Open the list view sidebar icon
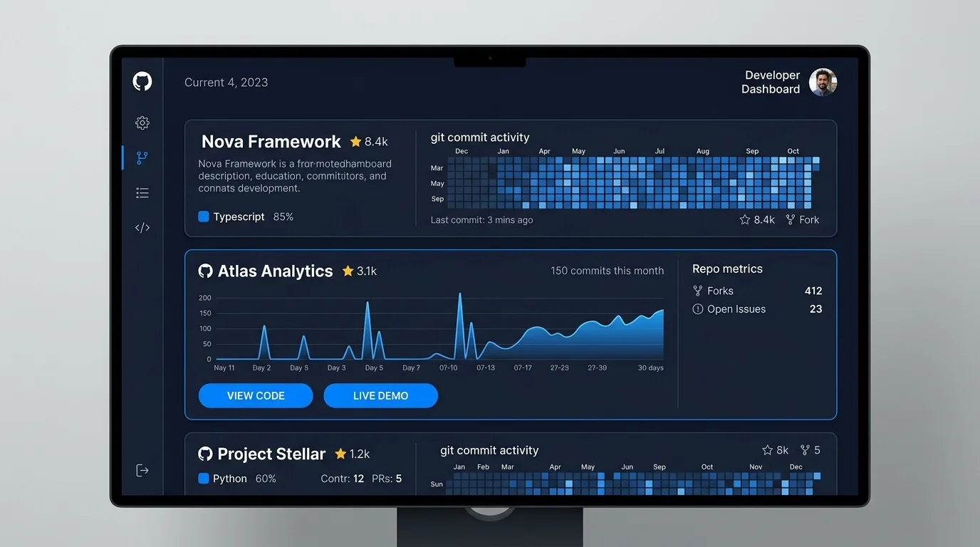Image resolution: width=980 pixels, height=547 pixels. (142, 193)
